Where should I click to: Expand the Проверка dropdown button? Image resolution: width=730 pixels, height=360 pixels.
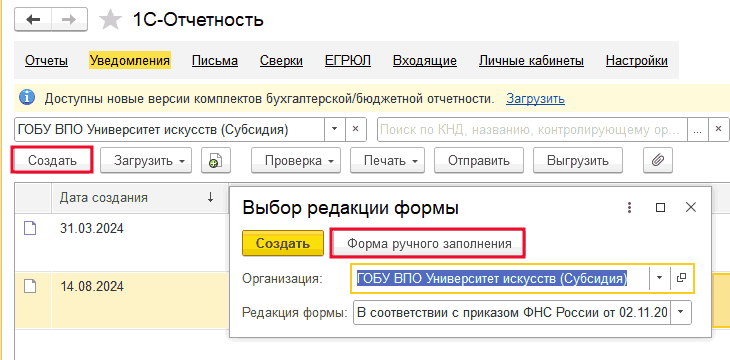[x=296, y=161]
